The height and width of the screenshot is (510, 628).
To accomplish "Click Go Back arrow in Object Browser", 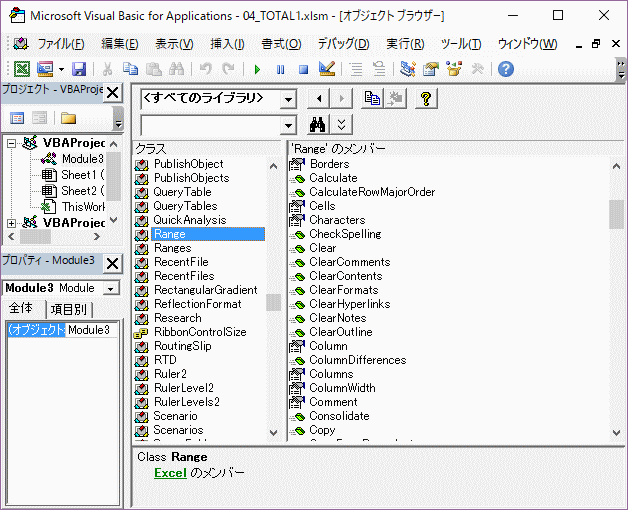I will tap(319, 99).
